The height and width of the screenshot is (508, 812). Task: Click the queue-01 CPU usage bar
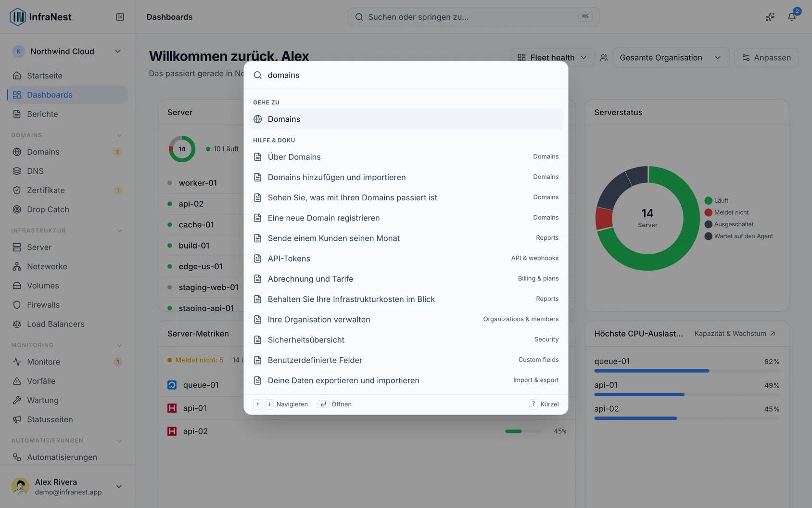pyautogui.click(x=687, y=371)
